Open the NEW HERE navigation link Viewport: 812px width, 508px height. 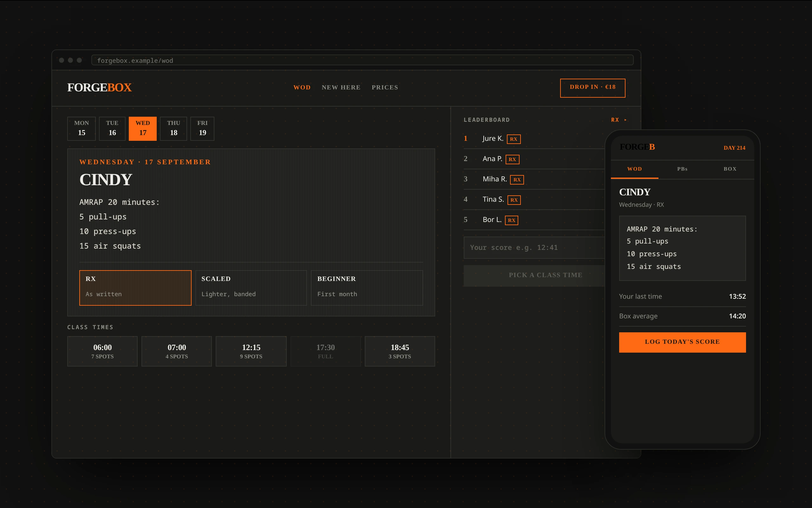[x=341, y=87]
